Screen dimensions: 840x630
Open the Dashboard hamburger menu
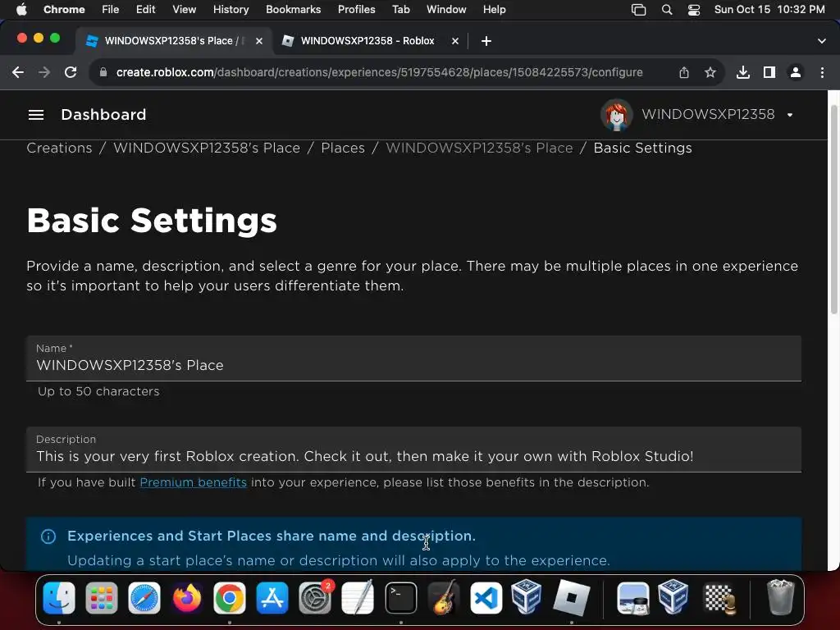click(36, 115)
